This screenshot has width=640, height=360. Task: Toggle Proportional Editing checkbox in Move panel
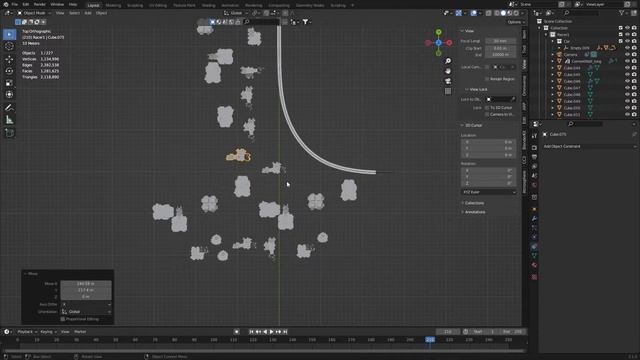click(63, 319)
